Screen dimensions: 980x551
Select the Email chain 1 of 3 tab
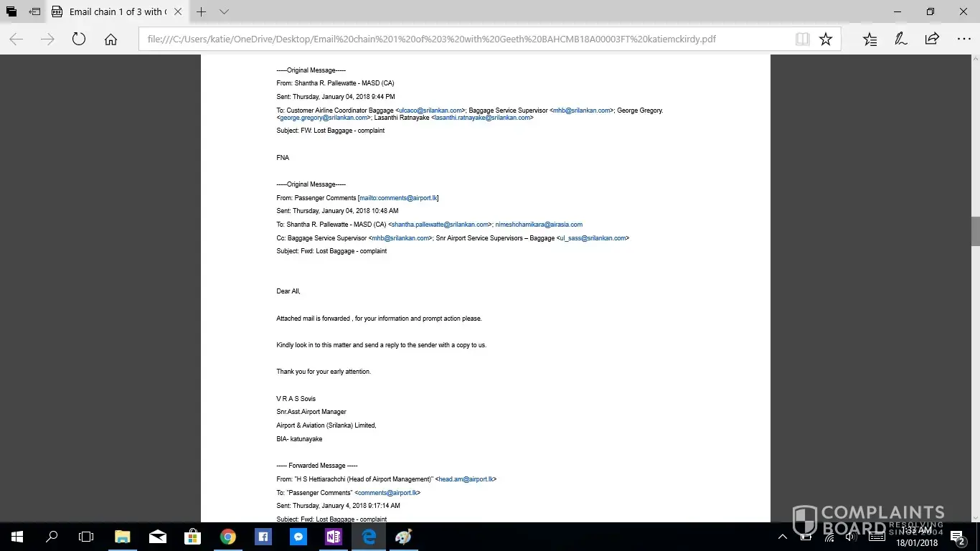[x=118, y=11]
